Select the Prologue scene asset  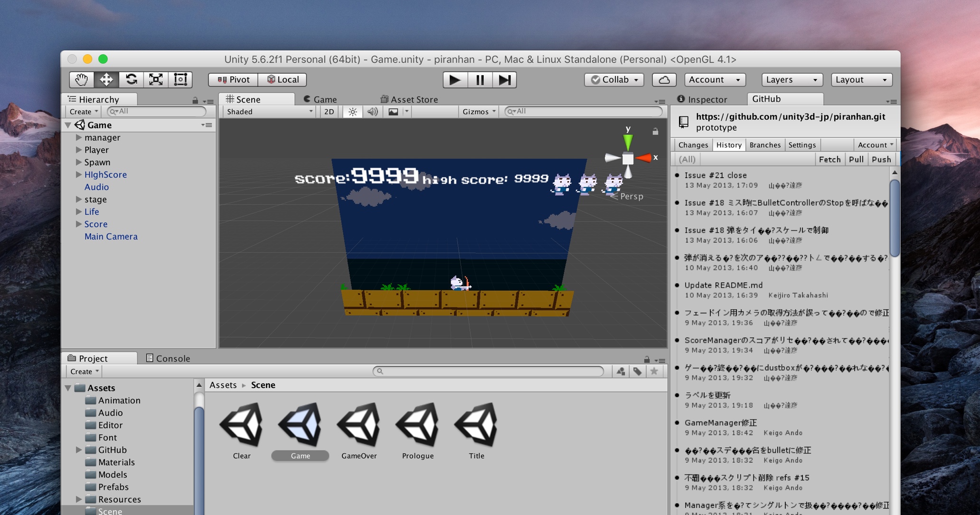[418, 431]
